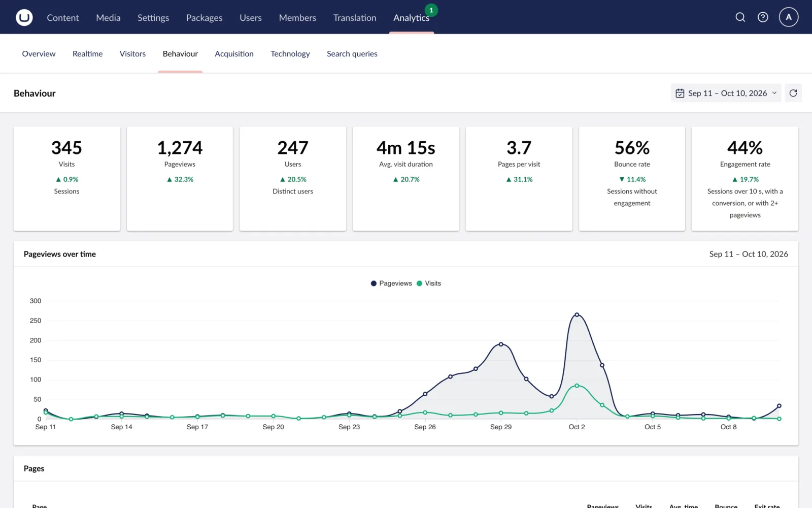Click the Oct 2 pageviews peak data point

[577, 315]
